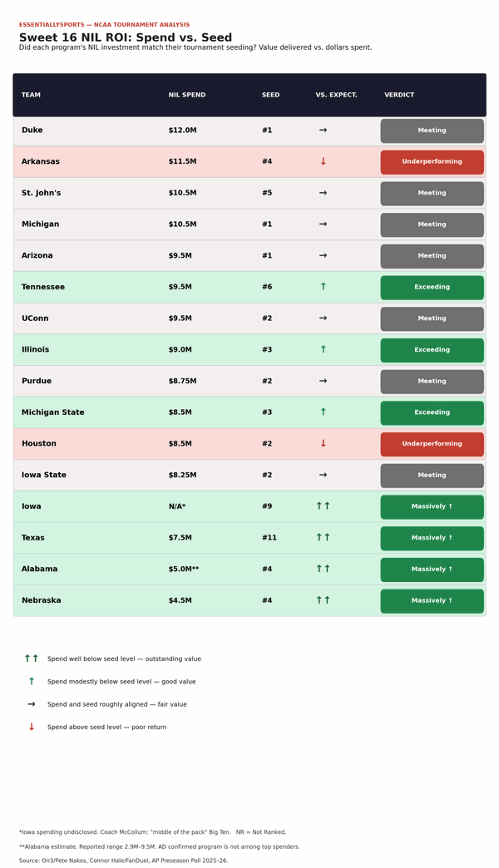Click the Massively badge in Texas row
The image size is (499, 868).
(432, 538)
